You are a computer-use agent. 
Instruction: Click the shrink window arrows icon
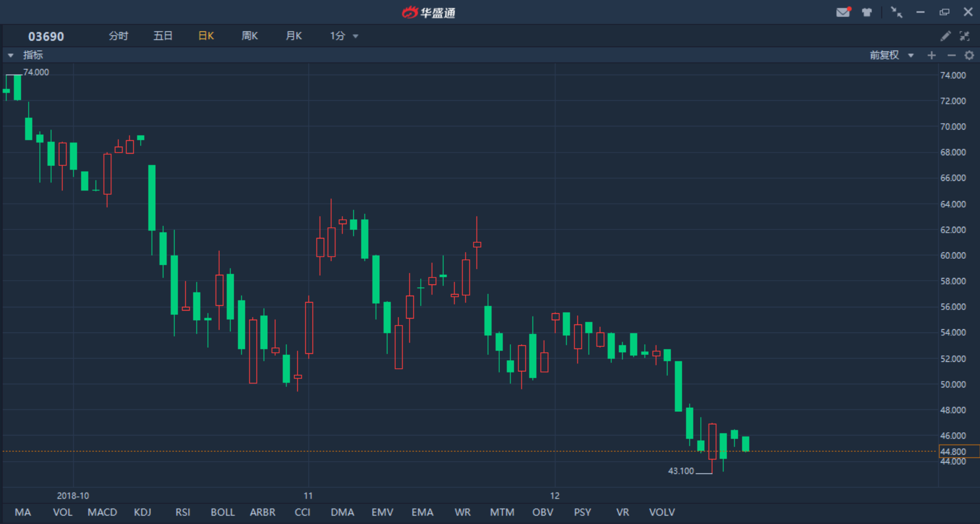(x=896, y=12)
